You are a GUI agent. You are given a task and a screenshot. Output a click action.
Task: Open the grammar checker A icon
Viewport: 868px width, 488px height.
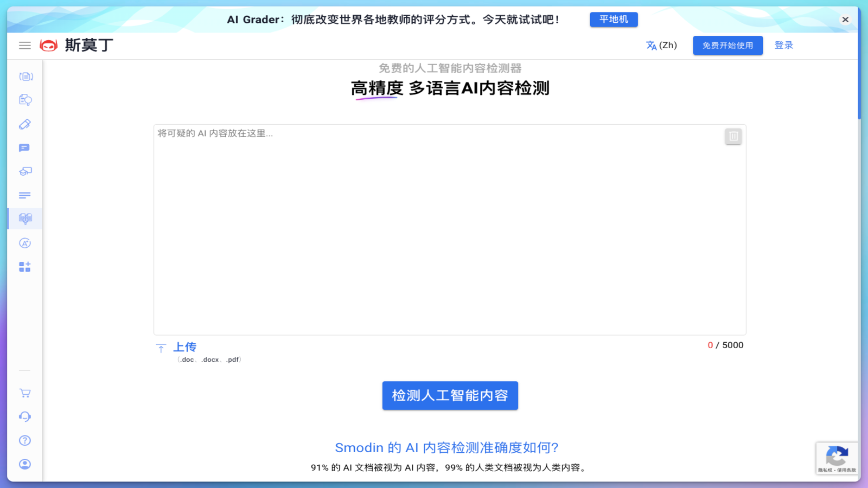click(x=24, y=243)
